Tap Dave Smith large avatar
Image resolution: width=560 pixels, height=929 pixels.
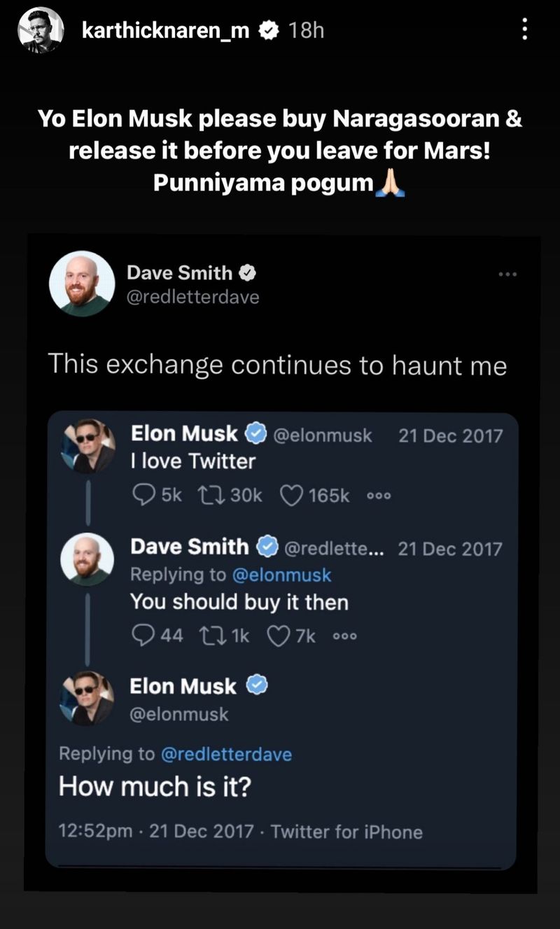(82, 284)
